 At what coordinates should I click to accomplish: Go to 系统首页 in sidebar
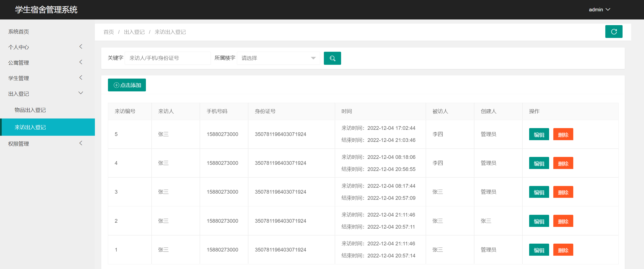[x=18, y=32]
